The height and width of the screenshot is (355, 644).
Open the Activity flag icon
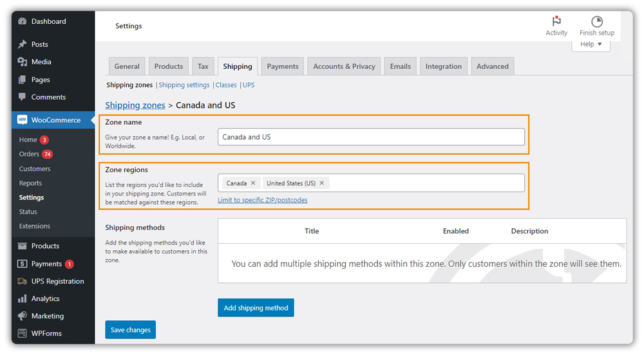click(556, 21)
